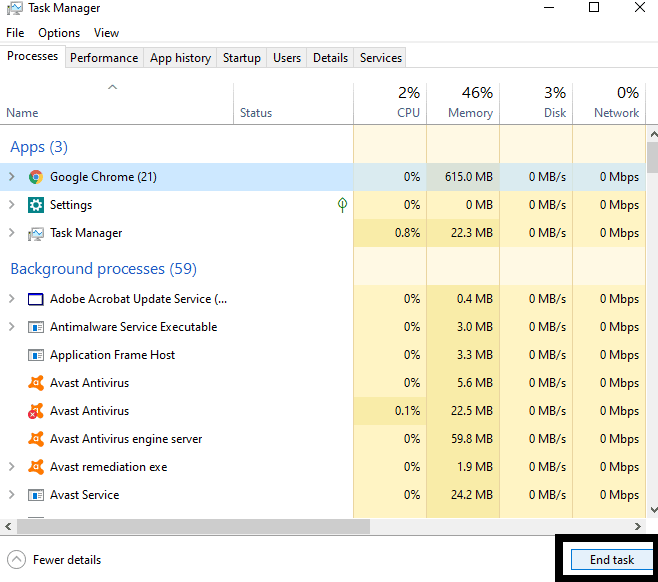Click the Antimalware Service Executable icon

(x=36, y=327)
